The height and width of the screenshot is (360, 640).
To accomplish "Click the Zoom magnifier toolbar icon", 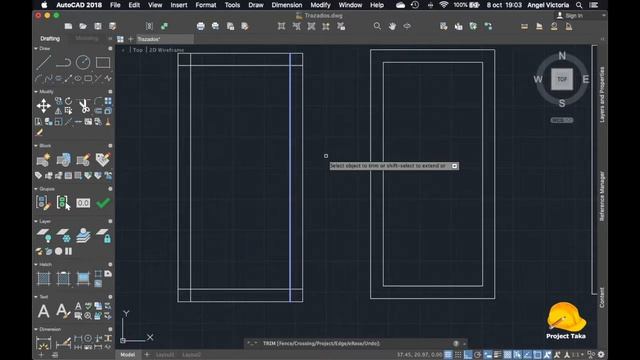I will pos(377,26).
